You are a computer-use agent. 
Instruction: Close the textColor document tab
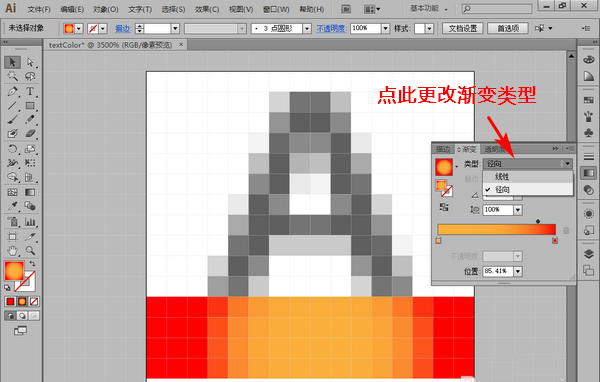[181, 45]
